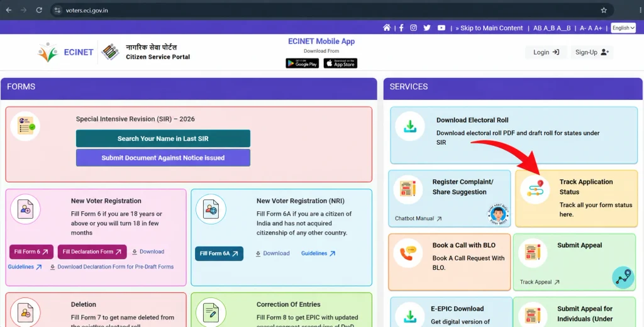Open Download Electoral Roll card title
Viewport: 644px width, 327px height.
(472, 120)
